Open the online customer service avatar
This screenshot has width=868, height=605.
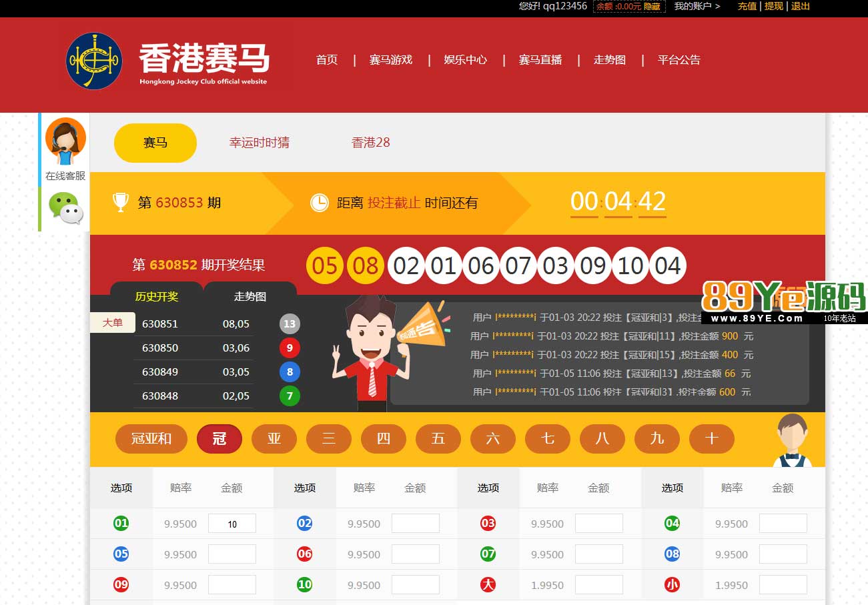pos(65,141)
